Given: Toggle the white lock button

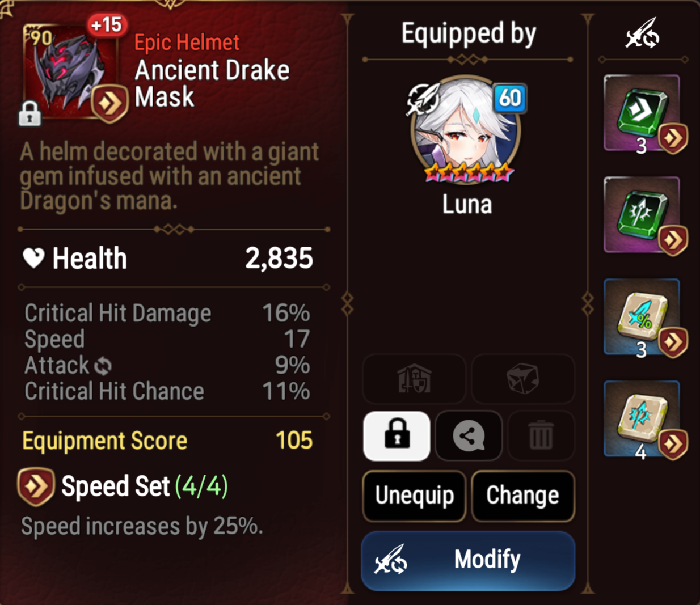Looking at the screenshot, I should pos(397,435).
